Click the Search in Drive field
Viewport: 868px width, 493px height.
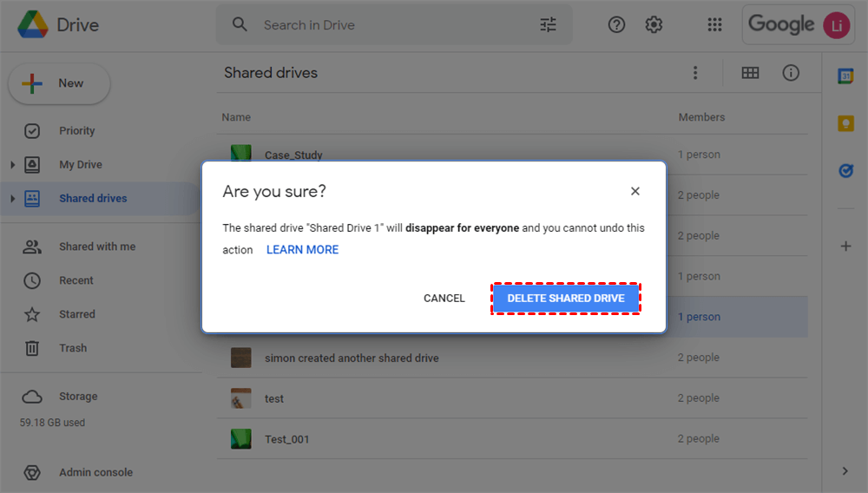coord(393,25)
